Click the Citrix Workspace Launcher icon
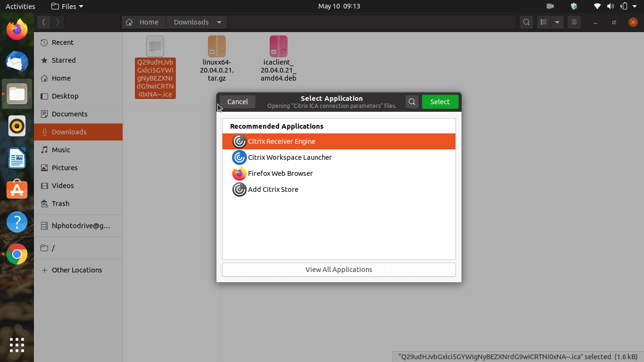The width and height of the screenshot is (644, 362). [239, 157]
